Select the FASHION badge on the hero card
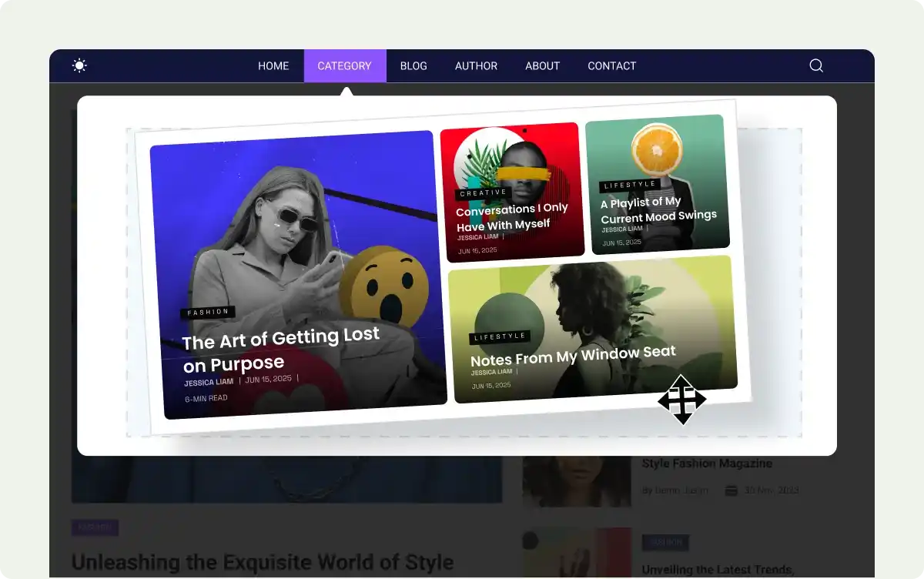Image resolution: width=924 pixels, height=579 pixels. point(209,312)
